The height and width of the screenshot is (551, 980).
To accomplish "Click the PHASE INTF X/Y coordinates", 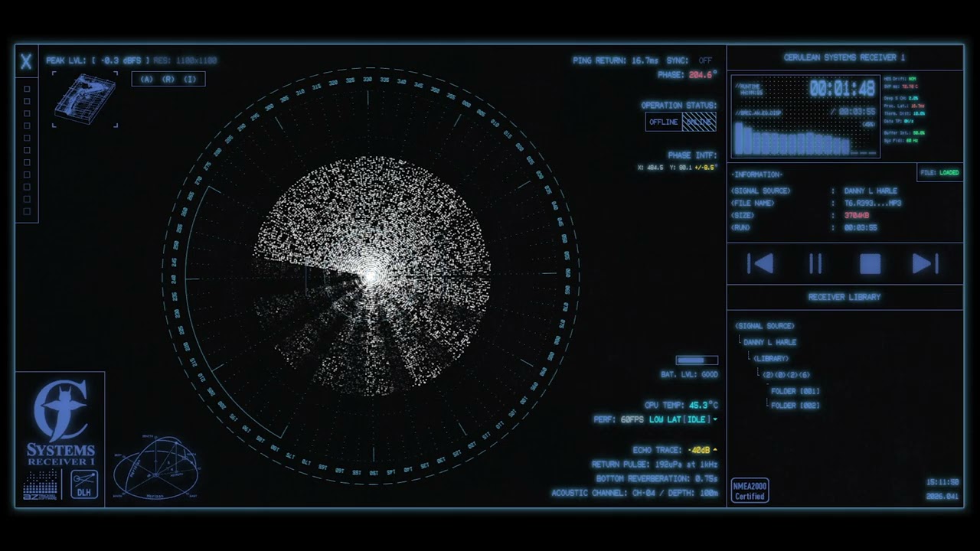I will [x=677, y=167].
